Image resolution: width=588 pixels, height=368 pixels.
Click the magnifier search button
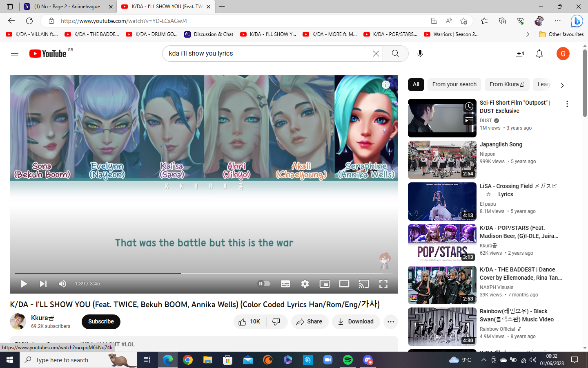[x=395, y=54]
